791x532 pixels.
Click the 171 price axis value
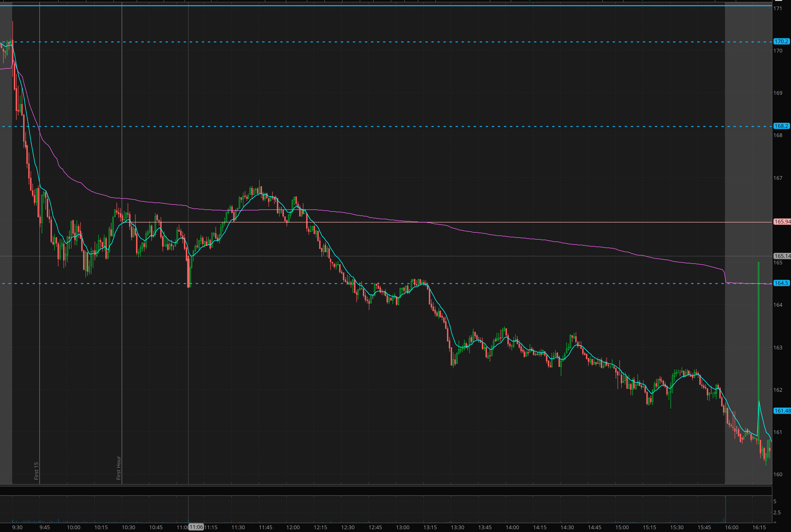point(778,9)
